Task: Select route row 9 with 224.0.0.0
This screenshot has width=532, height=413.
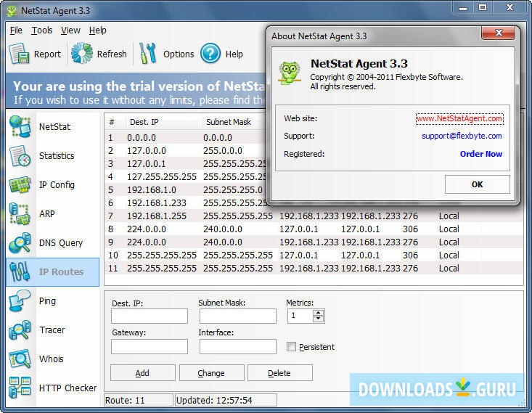Action: tap(314, 242)
